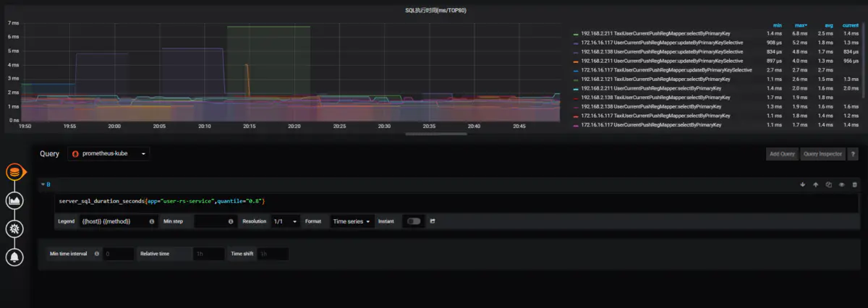Sort legend by min column header
Viewport: 868px width, 308px height.
coord(777,25)
